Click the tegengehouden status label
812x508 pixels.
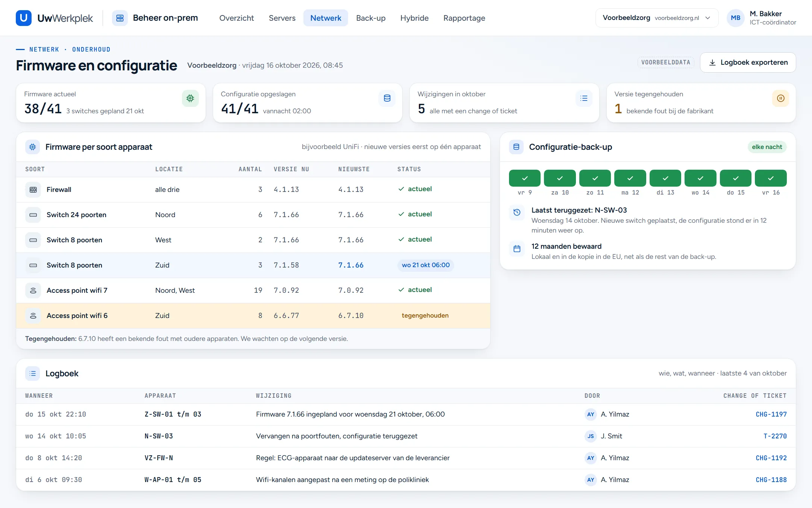pyautogui.click(x=425, y=315)
